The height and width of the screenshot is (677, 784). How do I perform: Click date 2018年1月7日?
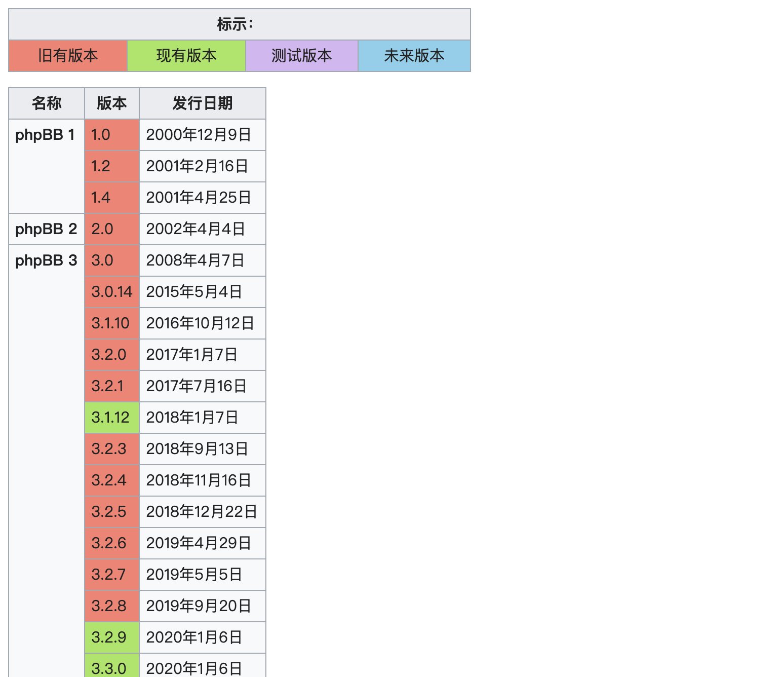point(203,418)
